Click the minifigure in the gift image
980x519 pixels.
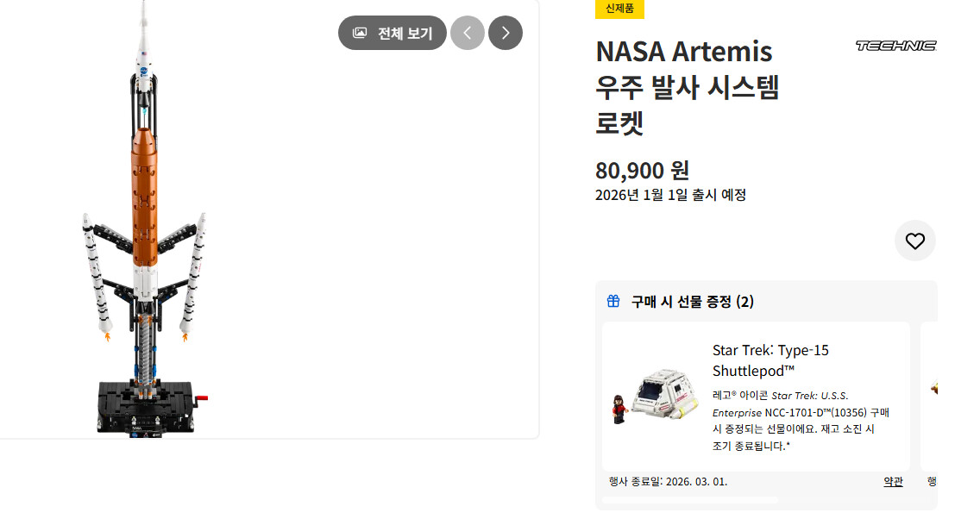coord(619,410)
